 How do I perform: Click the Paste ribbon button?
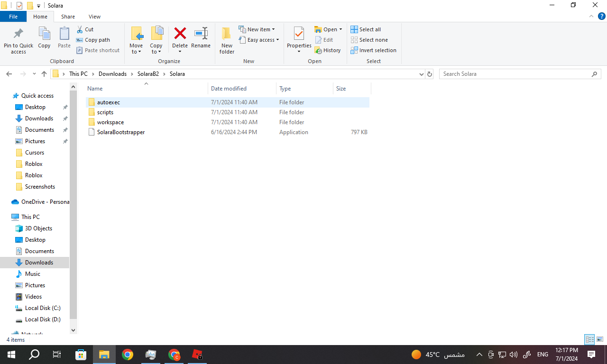click(64, 38)
